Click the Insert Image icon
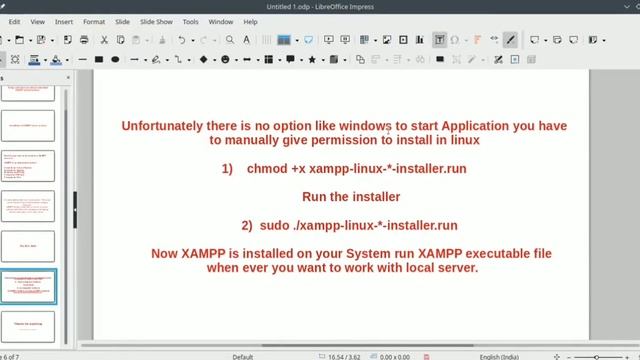This screenshot has width=640, height=360. tap(387, 40)
